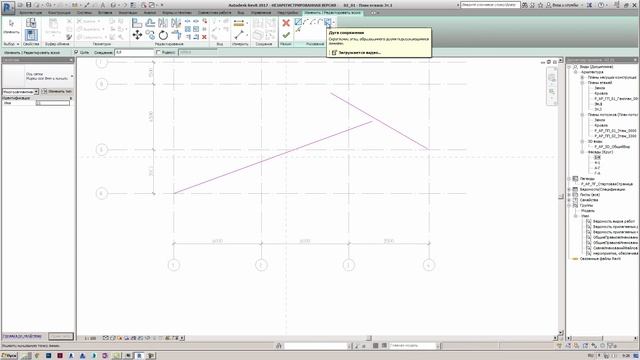
Task: Cancel sketch mode with the red X
Action: click(x=286, y=23)
